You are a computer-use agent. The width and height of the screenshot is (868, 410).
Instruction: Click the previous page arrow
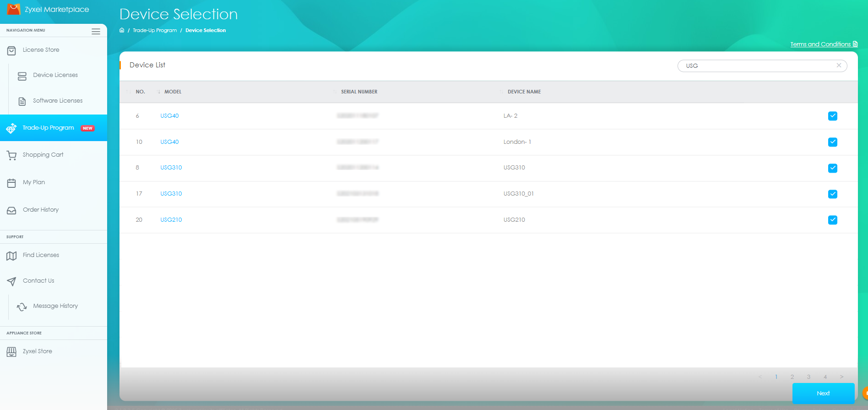point(760,377)
